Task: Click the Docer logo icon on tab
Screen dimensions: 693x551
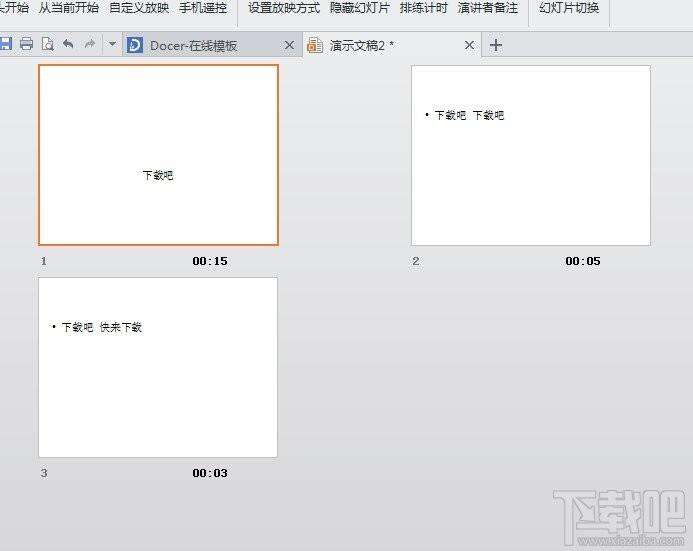Action: [x=135, y=45]
